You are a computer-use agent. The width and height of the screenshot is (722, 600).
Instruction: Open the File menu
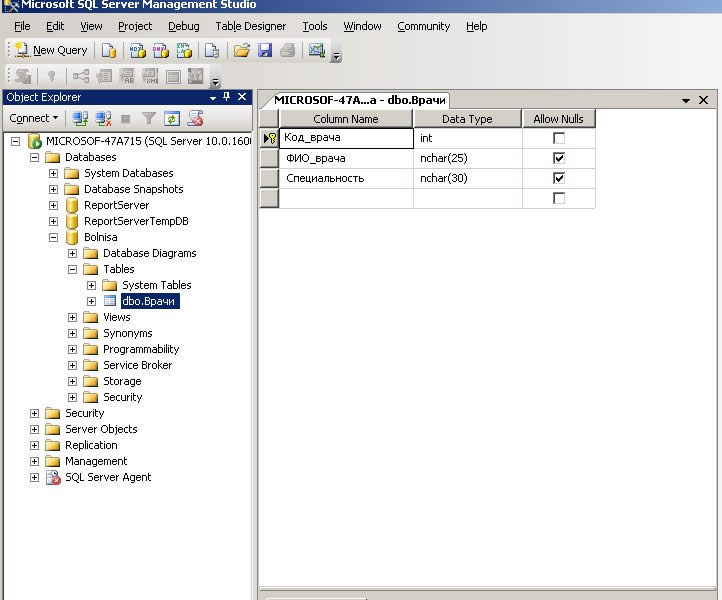[22, 26]
